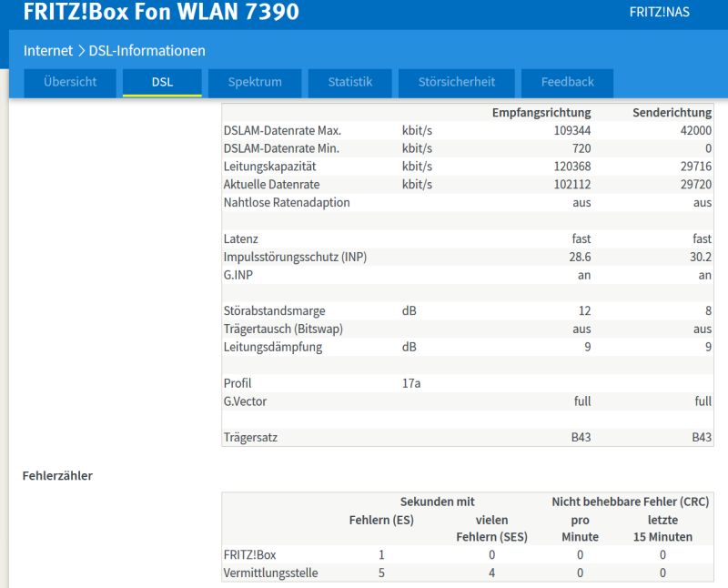The width and height of the screenshot is (728, 588).
Task: Click the Nahtlose Ratenadaption row label
Action: pos(287,202)
